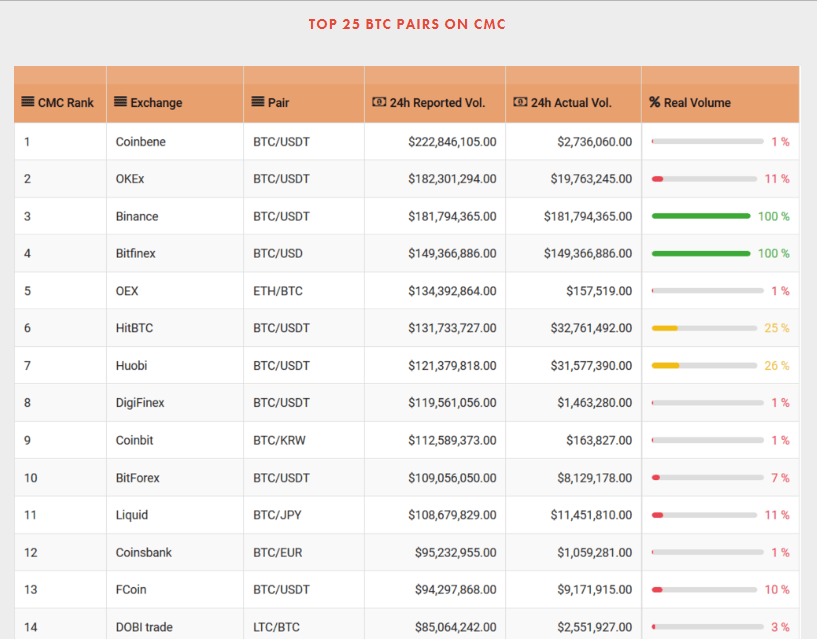The image size is (817, 639).
Task: Open the DOBI trade exchange entry
Action: point(144,627)
